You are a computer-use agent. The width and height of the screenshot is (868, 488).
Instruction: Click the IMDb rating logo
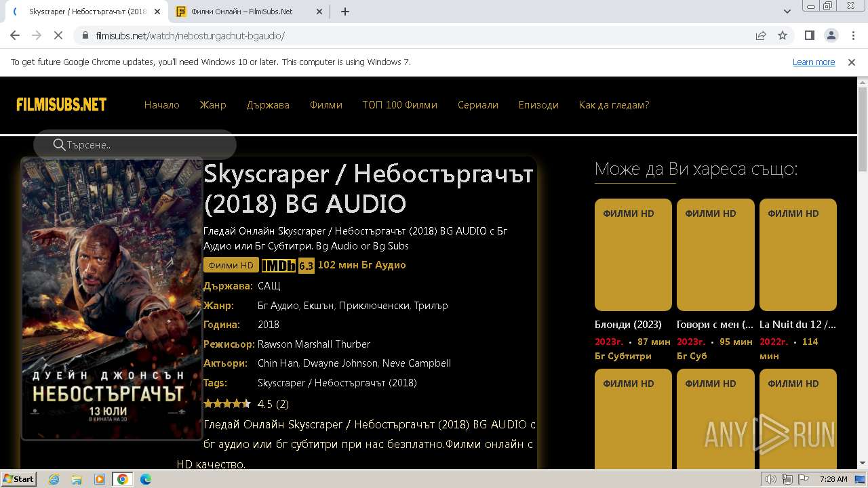pos(279,265)
